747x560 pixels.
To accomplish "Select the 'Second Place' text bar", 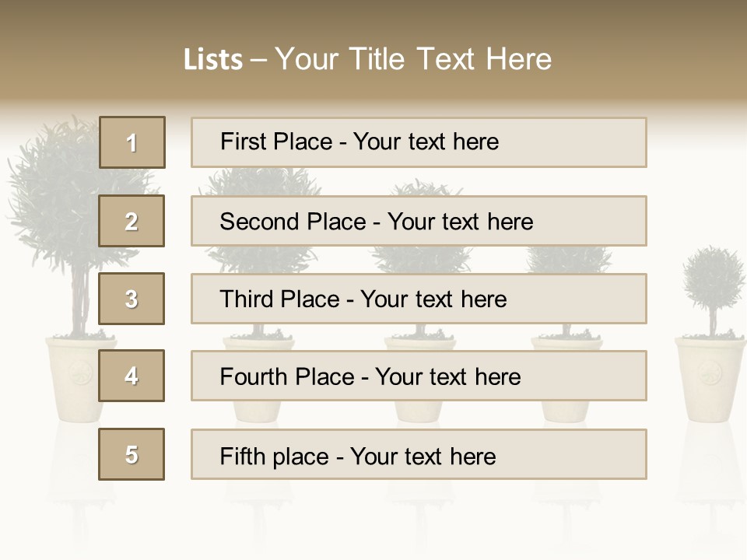I will click(419, 221).
